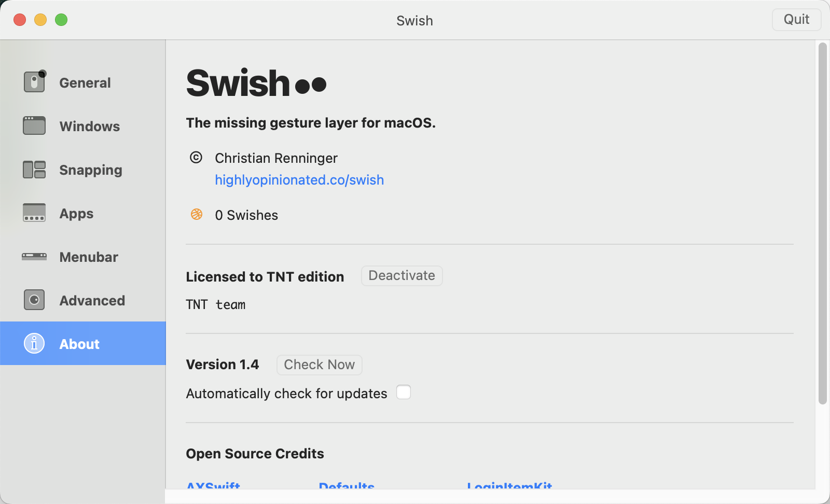The image size is (830, 504).
Task: Click the orange basketball Swishes icon
Action: coord(197,214)
